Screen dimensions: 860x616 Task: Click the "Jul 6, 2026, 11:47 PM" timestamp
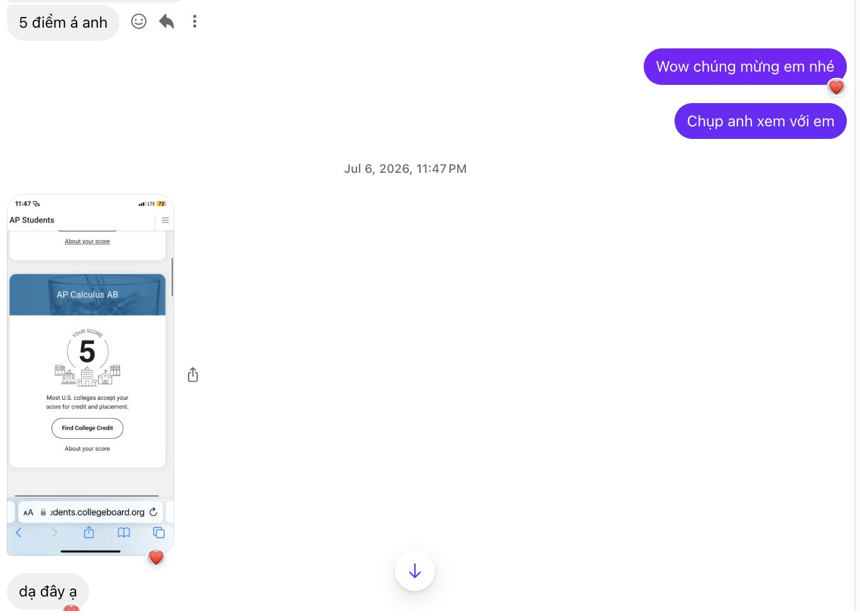(x=405, y=169)
